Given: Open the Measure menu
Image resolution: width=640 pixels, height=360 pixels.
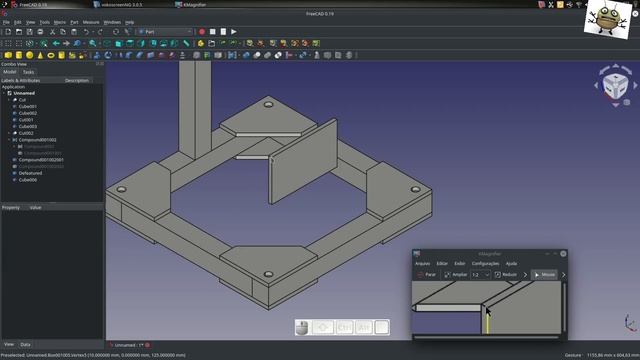Looking at the screenshot, I should click(91, 22).
